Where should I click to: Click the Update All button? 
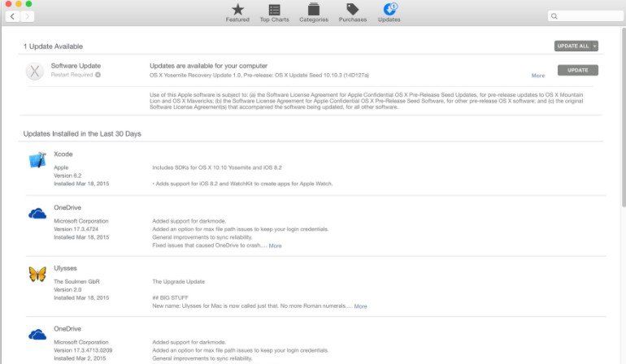click(x=573, y=45)
